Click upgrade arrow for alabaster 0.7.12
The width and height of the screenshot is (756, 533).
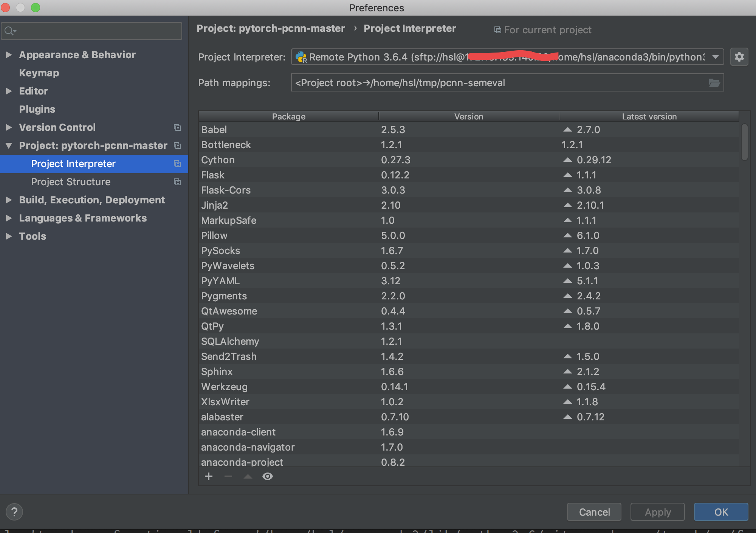[x=567, y=417]
